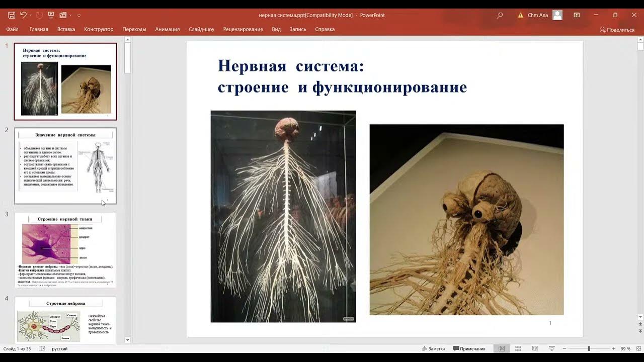
Task: Save the presentation with the floppy icon
Action: 12,15
